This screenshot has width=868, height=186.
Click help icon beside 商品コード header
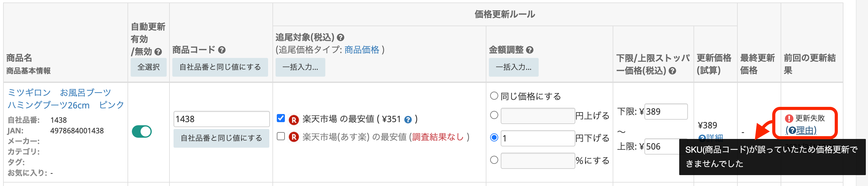tap(222, 50)
